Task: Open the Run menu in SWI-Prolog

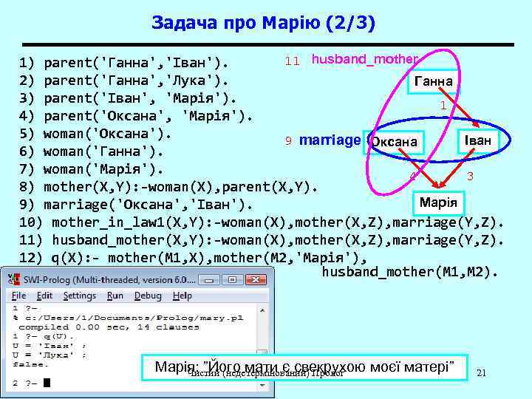Action: 115,296
